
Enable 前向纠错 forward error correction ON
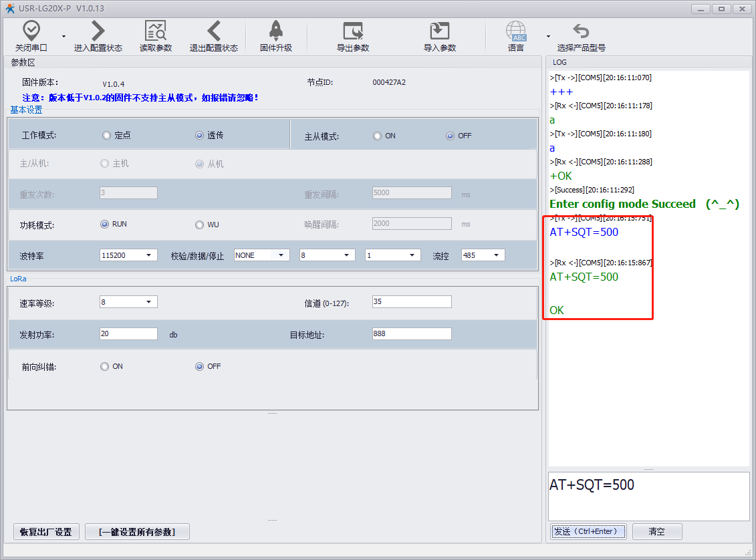click(105, 367)
